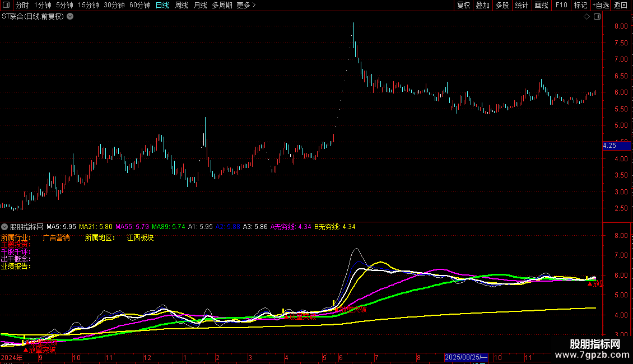Click the 所属地区: label
This screenshot has height=364, width=633.
pyautogui.click(x=100, y=237)
